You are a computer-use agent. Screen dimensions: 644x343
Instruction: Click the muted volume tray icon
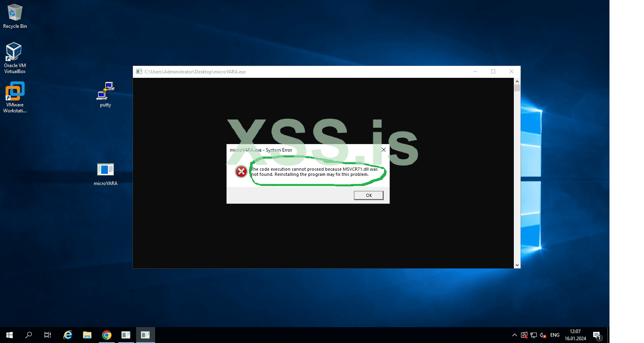pyautogui.click(x=543, y=335)
